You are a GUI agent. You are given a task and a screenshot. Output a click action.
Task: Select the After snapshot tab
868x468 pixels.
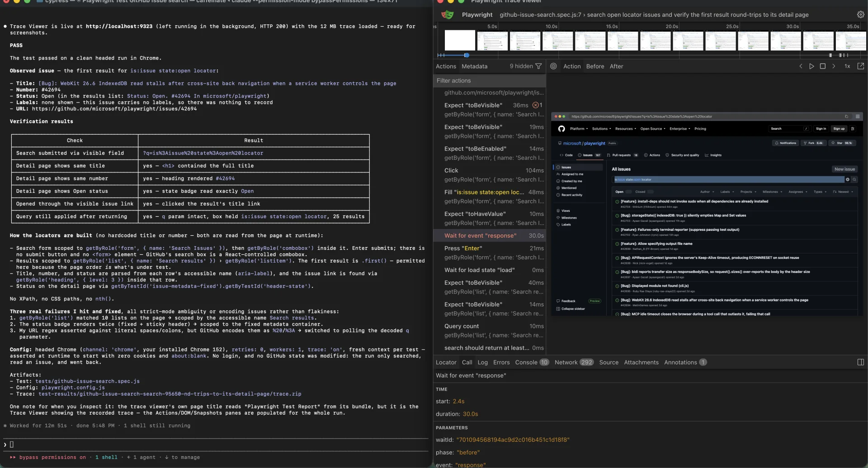[x=616, y=66]
